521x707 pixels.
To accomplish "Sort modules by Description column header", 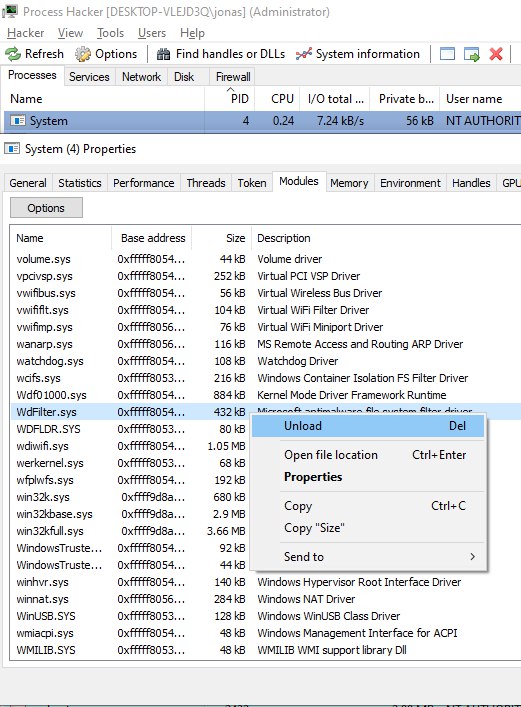I will [x=386, y=238].
